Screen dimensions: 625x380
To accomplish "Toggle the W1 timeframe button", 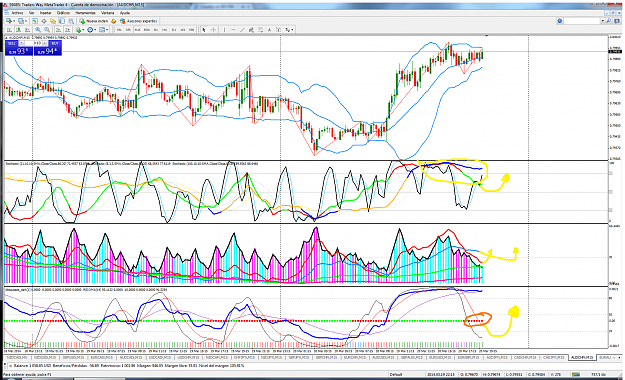I will coord(183,30).
